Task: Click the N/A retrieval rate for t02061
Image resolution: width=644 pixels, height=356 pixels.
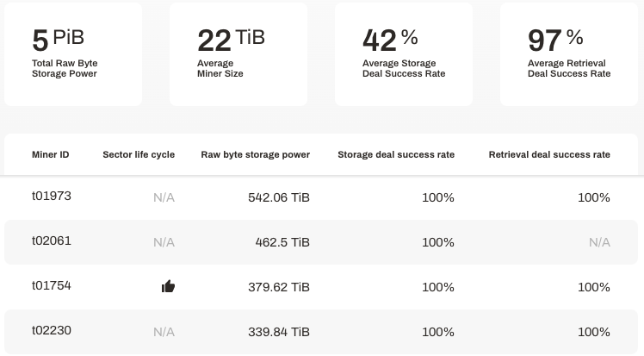Action: tap(599, 242)
